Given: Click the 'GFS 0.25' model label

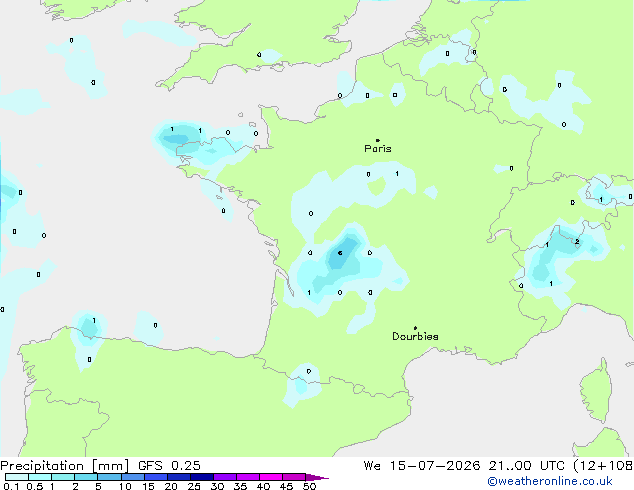Looking at the screenshot, I should pyautogui.click(x=169, y=466).
